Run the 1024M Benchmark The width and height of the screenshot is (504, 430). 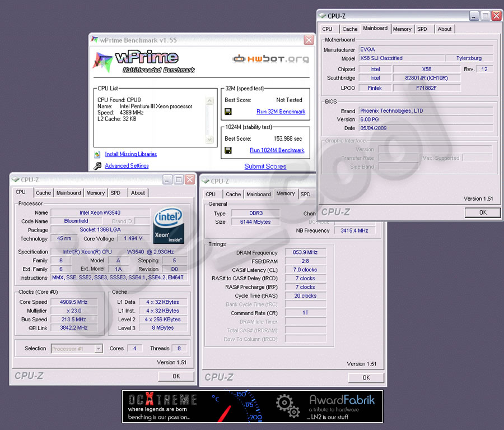pos(277,150)
